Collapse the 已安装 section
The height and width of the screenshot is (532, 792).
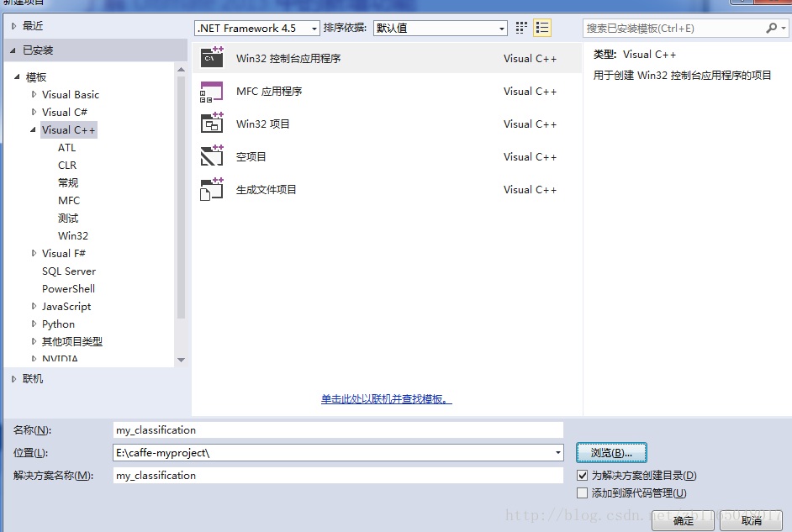[13, 50]
